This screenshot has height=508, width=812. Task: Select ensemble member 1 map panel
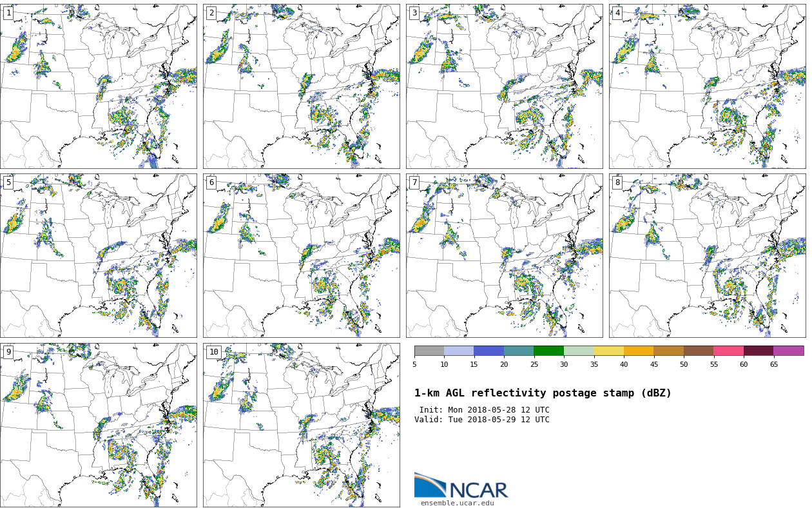tap(99, 86)
